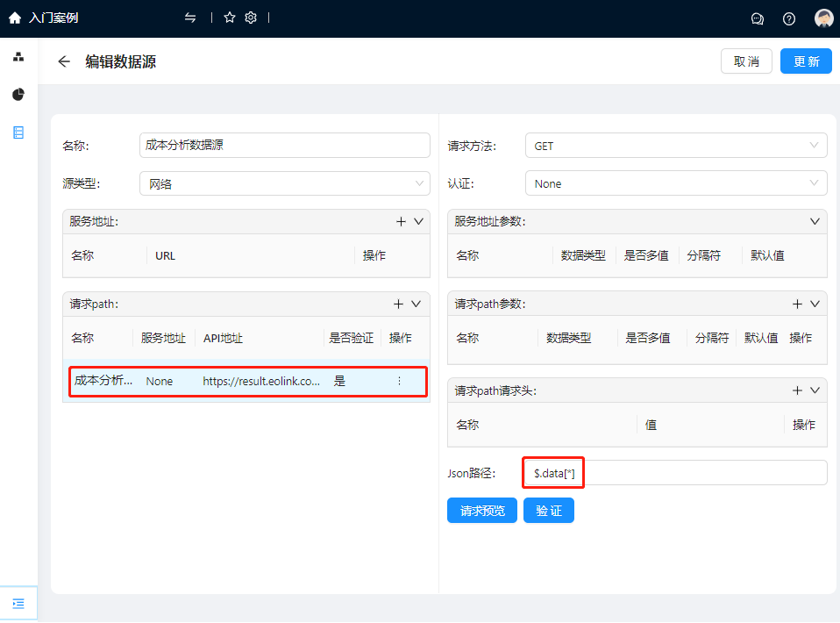This screenshot has height=623, width=840.
Task: Click the star favorite icon
Action: (230, 18)
